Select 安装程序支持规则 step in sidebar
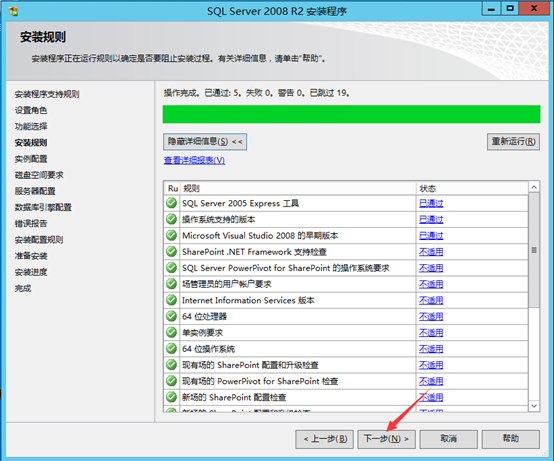Image resolution: width=554 pixels, height=461 pixels. 47,94
